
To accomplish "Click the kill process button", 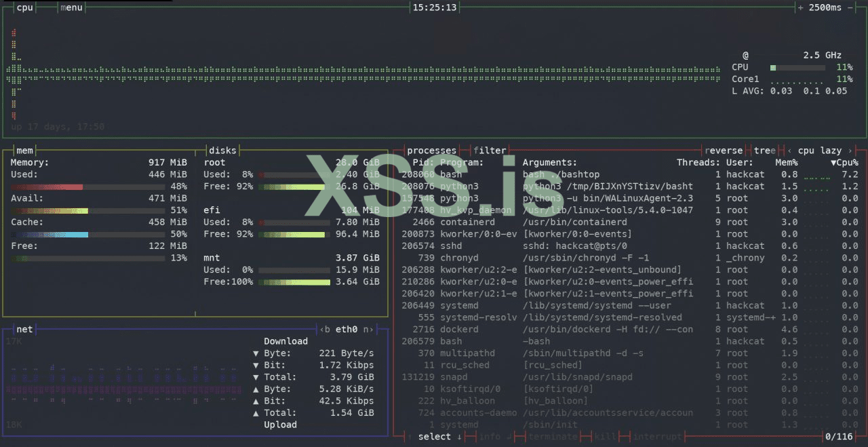I will (x=605, y=437).
